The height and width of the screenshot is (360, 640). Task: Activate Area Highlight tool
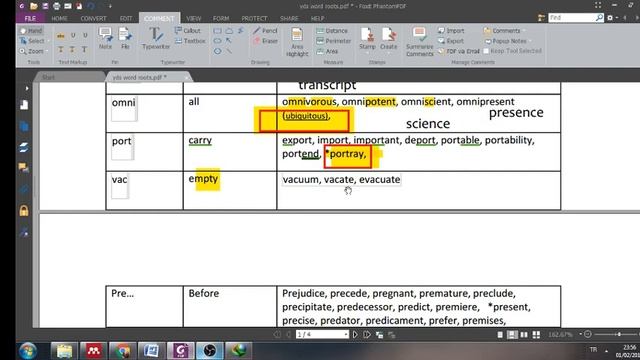point(297,42)
